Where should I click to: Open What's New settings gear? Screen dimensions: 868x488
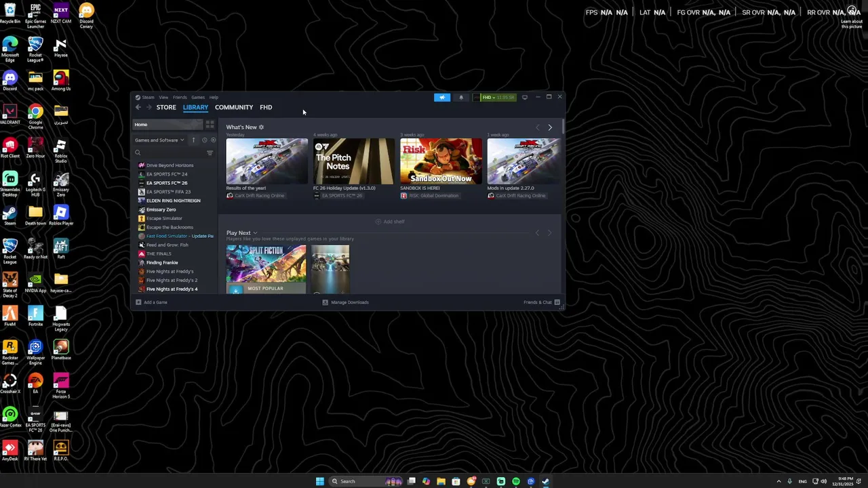point(261,127)
